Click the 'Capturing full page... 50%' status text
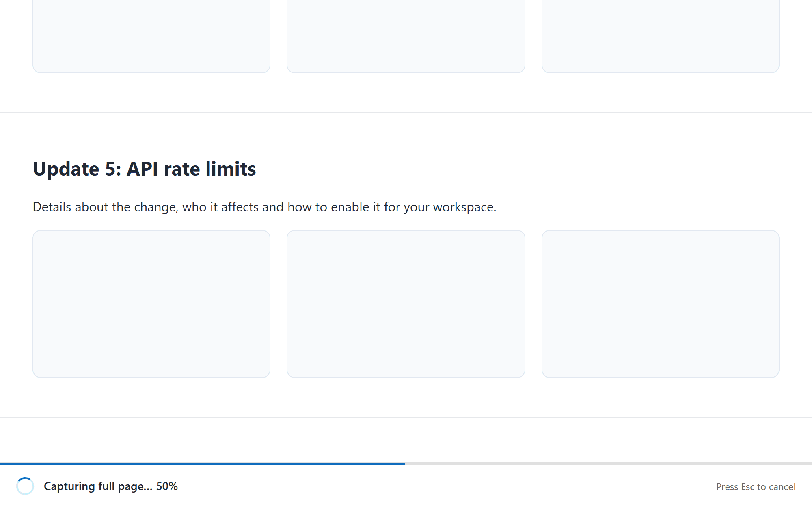This screenshot has height=508, width=812. (111, 486)
